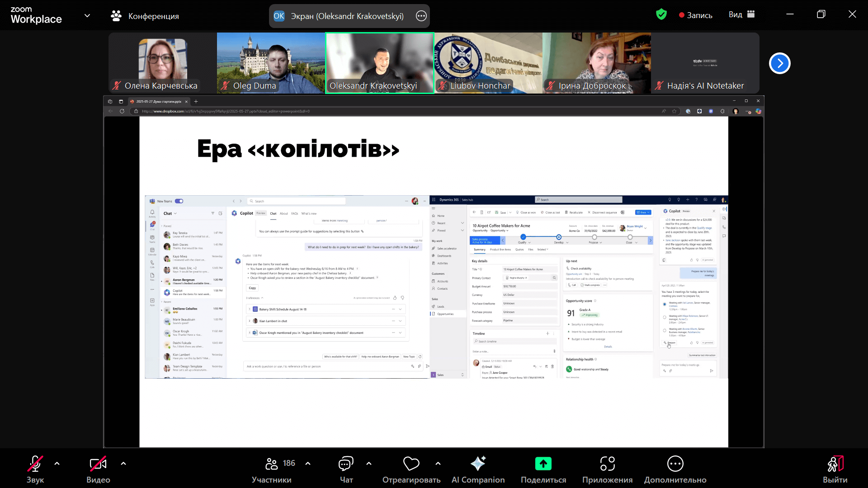Unmute the Звук microphone button
Screen dimensions: 868x488
[x=35, y=469]
